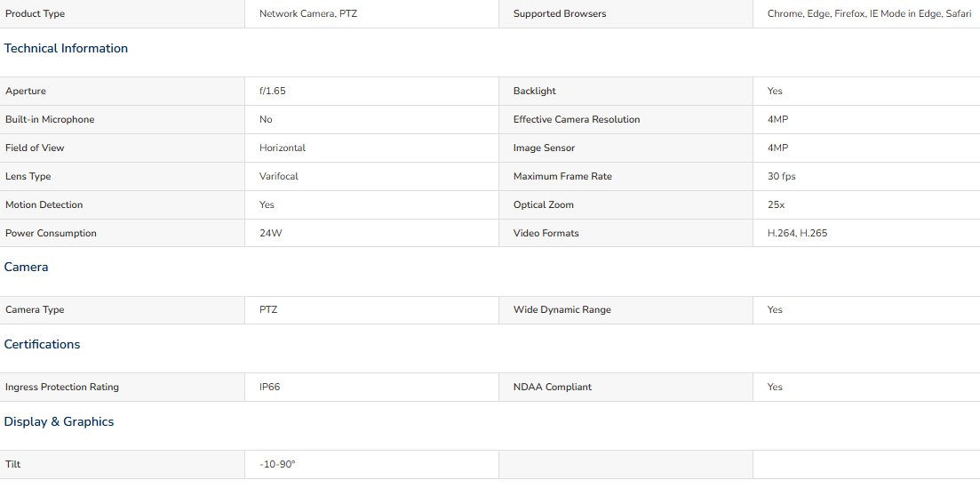Select the Camera section heading
Screen dimensions: 980x488
[27, 268]
